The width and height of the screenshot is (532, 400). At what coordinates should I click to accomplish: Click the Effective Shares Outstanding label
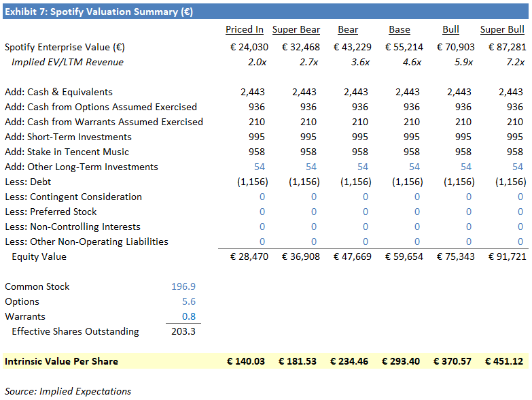coord(75,331)
